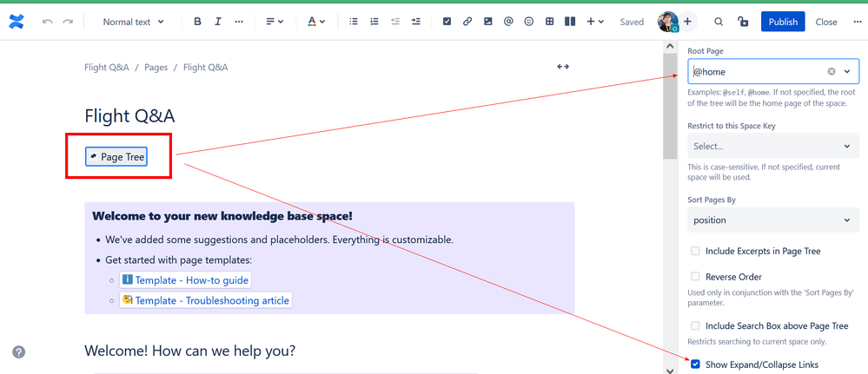Enable Reverse Order checkbox
The height and width of the screenshot is (374, 868).
(x=695, y=277)
